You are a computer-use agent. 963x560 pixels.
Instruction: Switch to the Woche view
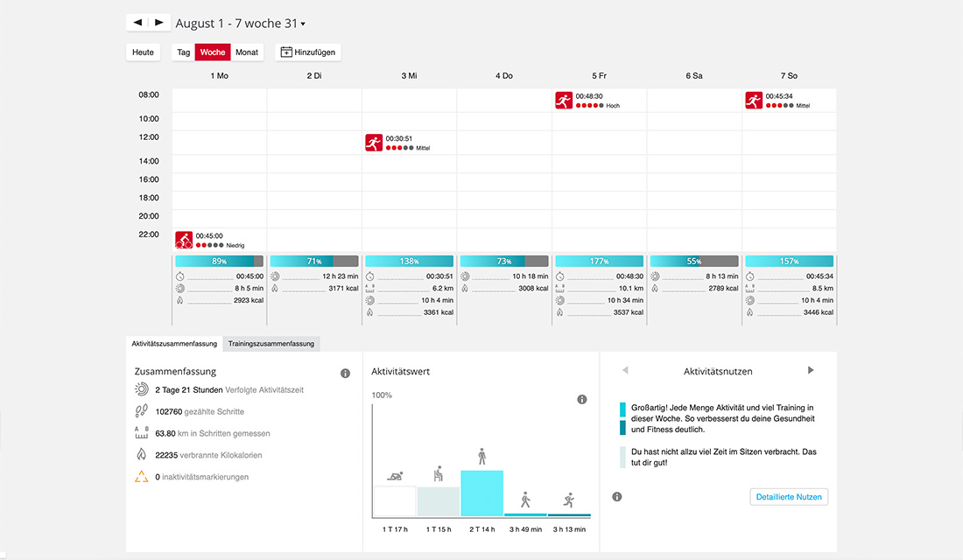[x=213, y=52]
